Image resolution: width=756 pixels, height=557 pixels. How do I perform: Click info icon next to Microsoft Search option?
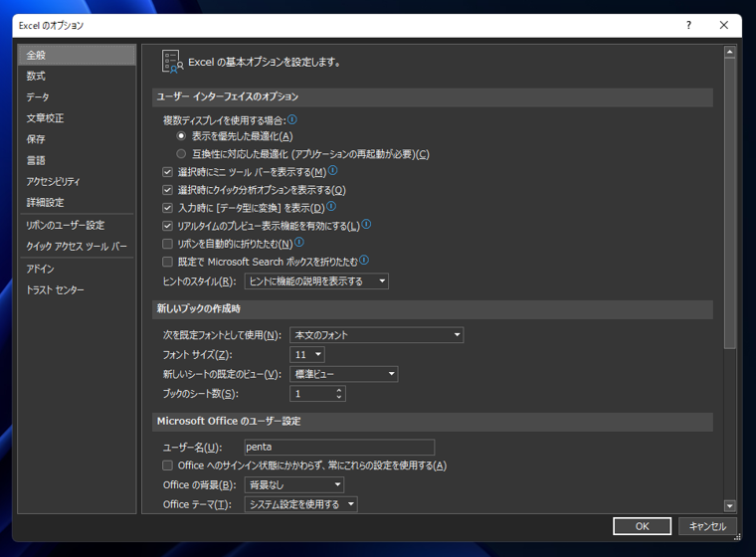point(364,261)
